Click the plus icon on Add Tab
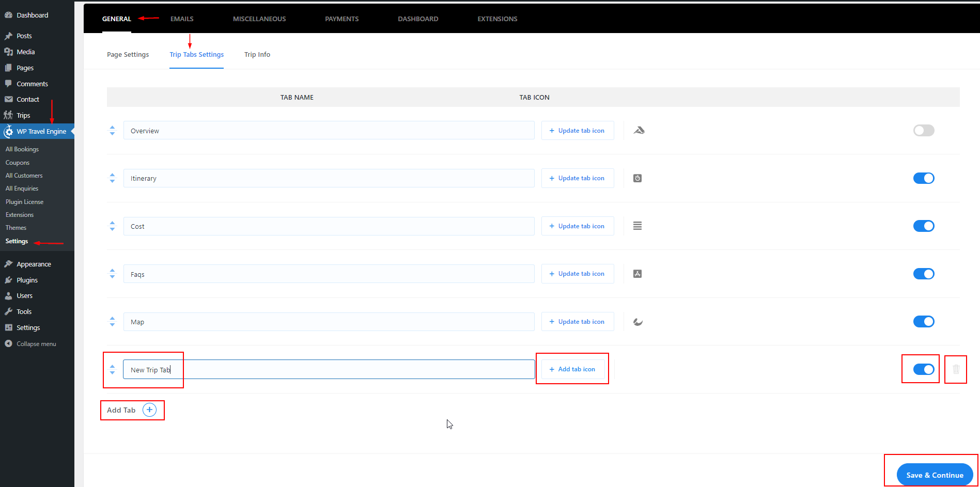980x487 pixels. click(149, 410)
